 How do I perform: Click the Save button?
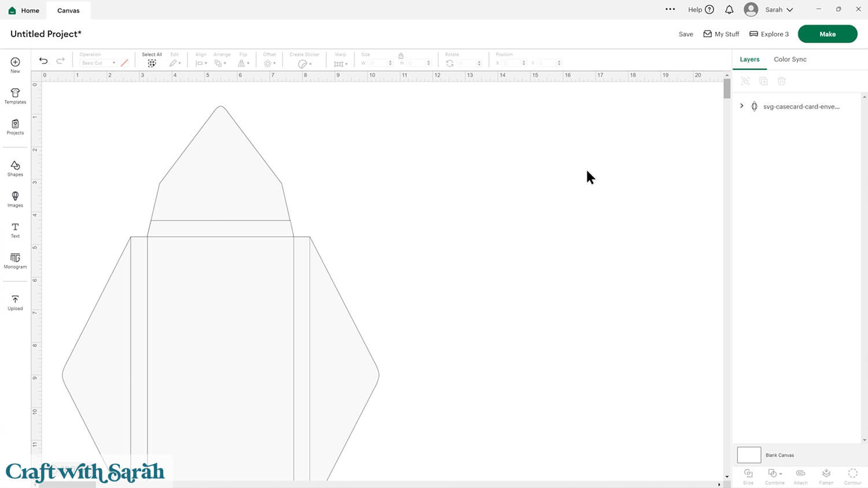pos(686,34)
